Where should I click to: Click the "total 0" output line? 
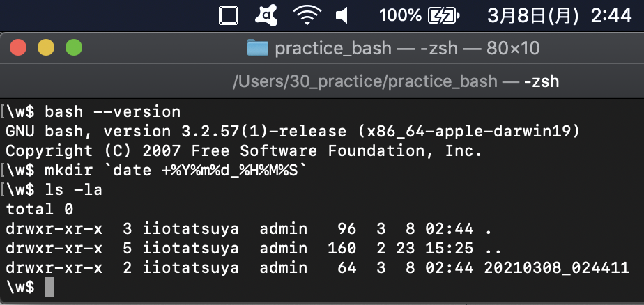(40, 209)
